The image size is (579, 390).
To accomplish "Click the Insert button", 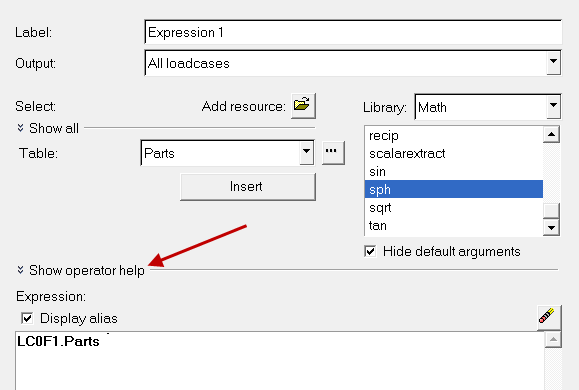I will click(248, 187).
